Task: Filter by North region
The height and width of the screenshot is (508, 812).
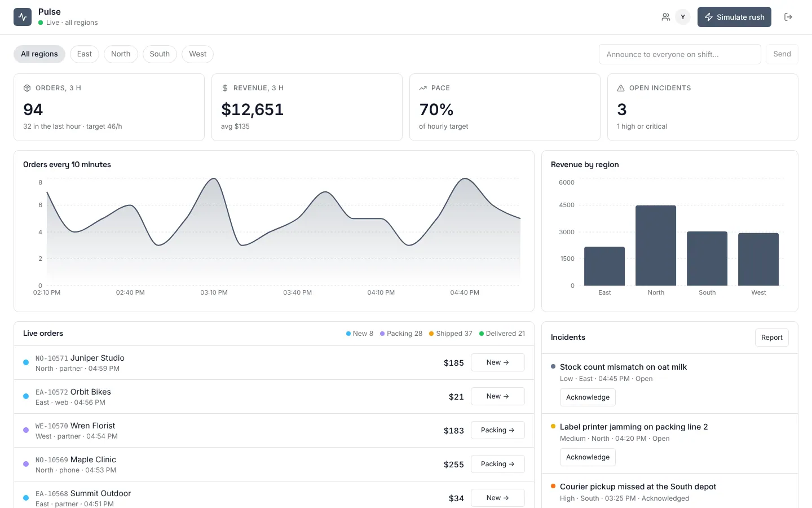Action: point(121,54)
